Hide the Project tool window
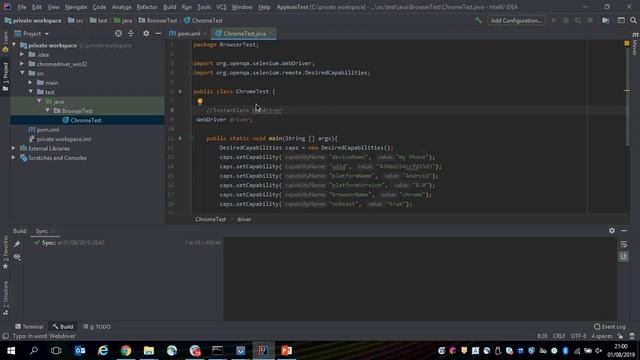The image size is (640, 360). click(158, 33)
